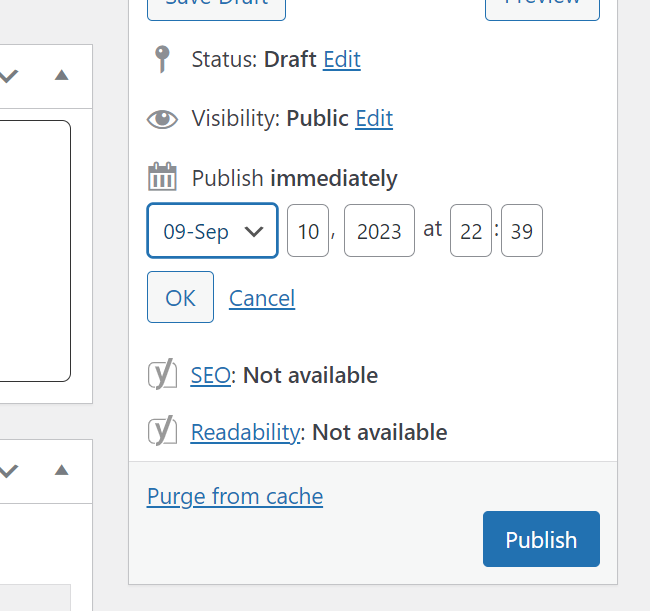Click the Yoast icon beside Readability

[x=162, y=431]
